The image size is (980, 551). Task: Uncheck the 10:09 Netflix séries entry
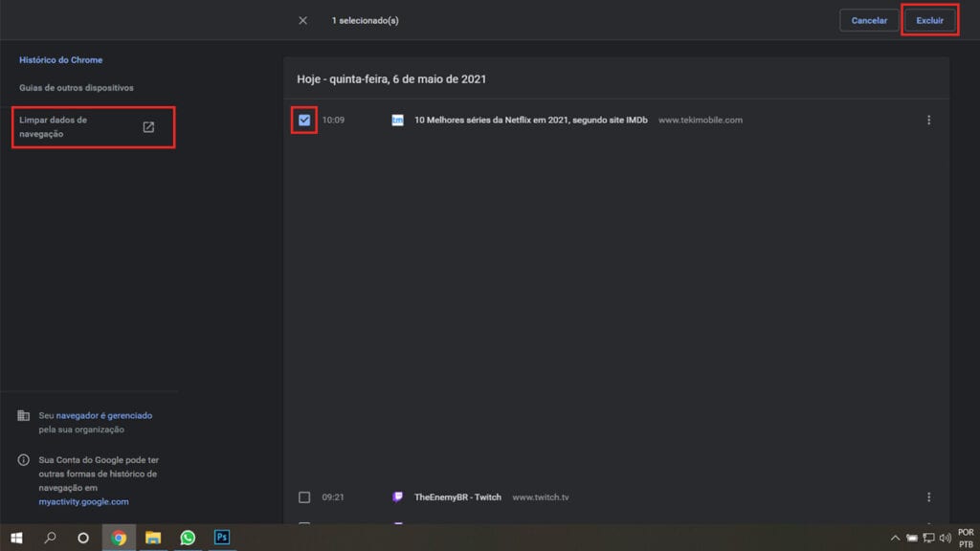click(304, 120)
